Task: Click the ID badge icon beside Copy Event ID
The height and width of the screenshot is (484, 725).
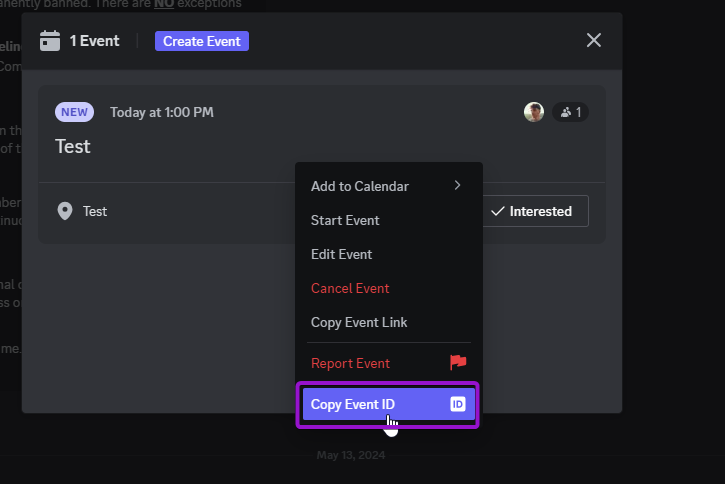Action: tap(458, 404)
